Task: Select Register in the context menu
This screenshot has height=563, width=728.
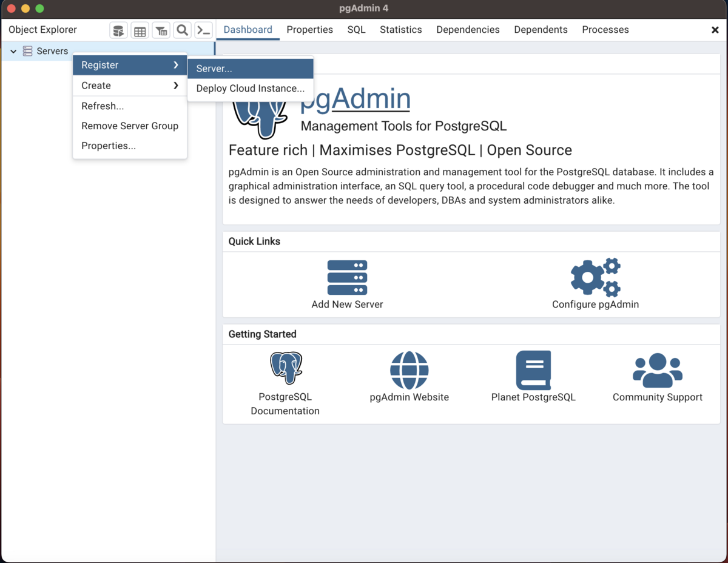Action: click(130, 65)
